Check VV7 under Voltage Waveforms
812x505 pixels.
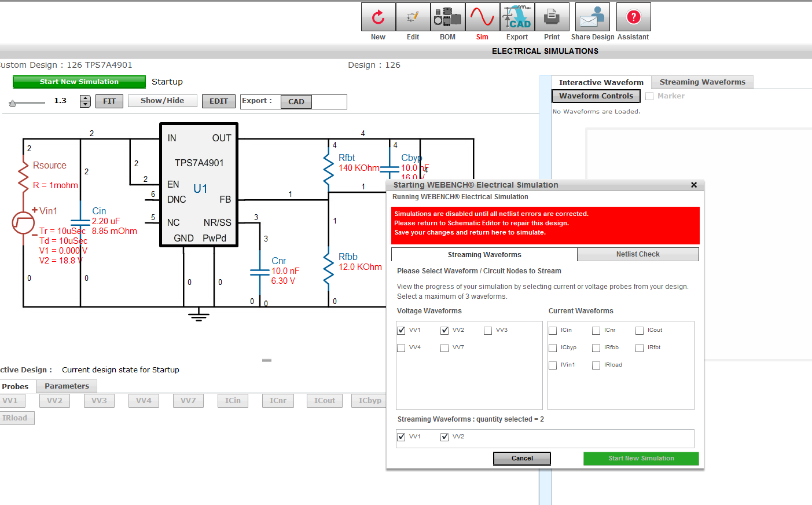click(x=444, y=348)
